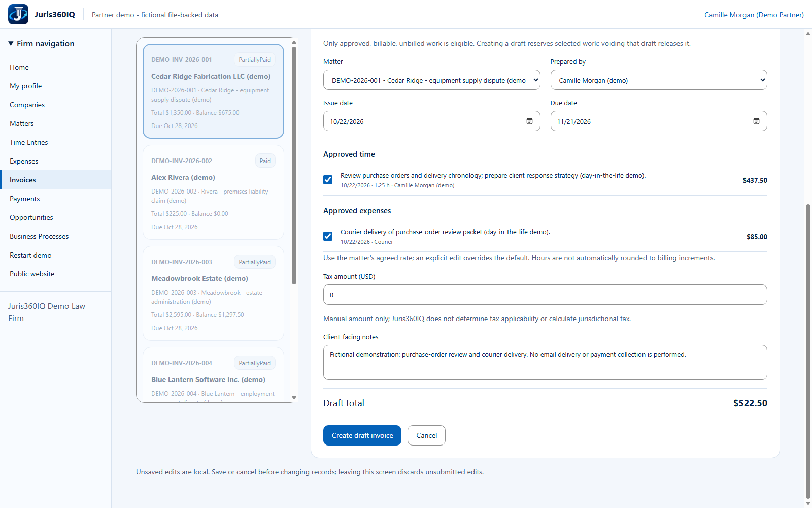Click the page vertical scrollbar thumb
This screenshot has height=508, width=812.
point(808,352)
